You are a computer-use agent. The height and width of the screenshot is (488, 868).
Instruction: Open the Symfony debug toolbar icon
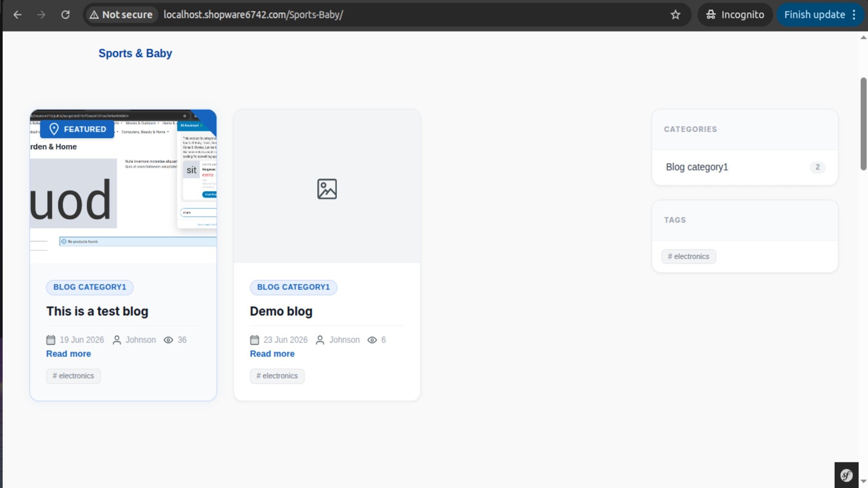click(846, 475)
